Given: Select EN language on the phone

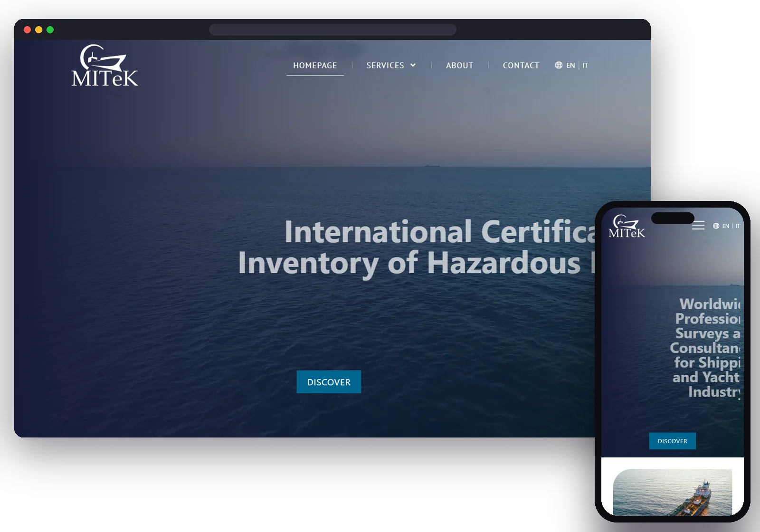Looking at the screenshot, I should coord(726,226).
